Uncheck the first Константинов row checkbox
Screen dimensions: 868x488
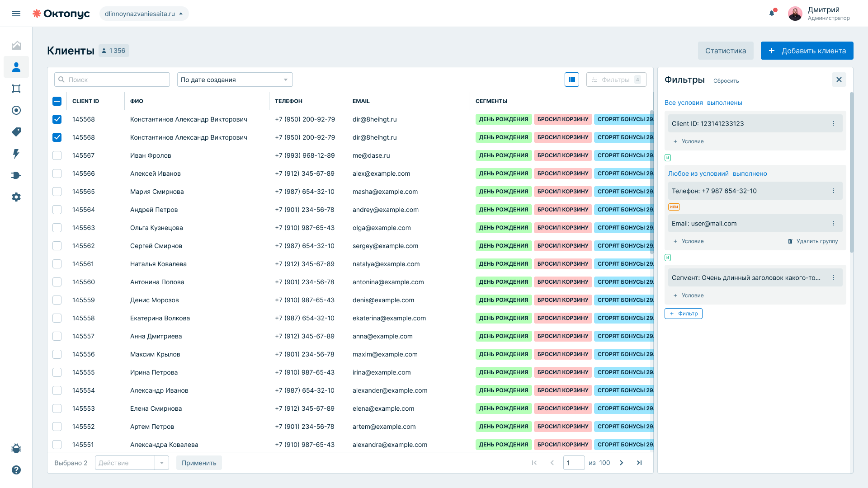57,119
